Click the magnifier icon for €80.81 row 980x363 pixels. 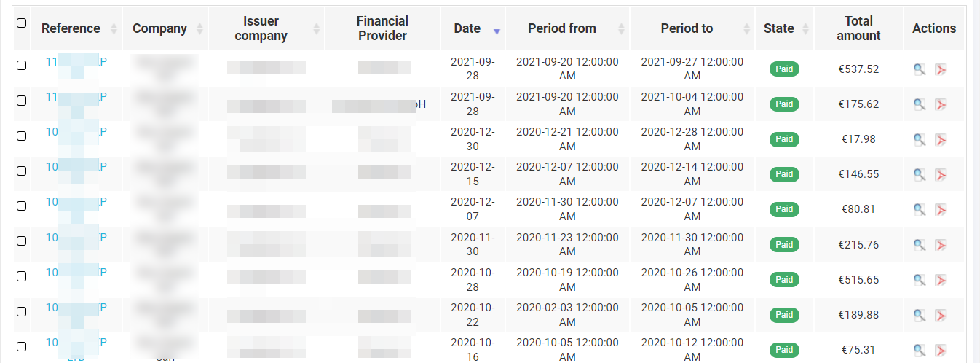[x=920, y=209]
